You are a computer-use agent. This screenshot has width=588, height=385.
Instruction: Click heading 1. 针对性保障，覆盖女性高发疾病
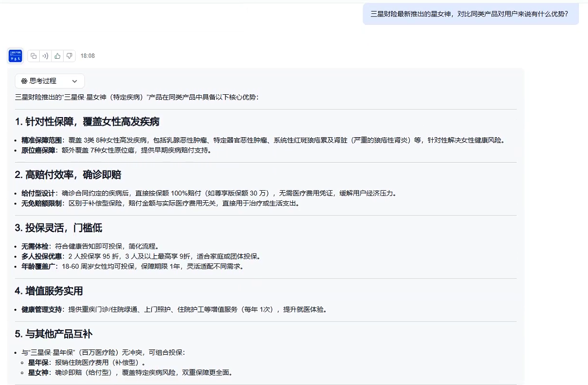tap(87, 122)
